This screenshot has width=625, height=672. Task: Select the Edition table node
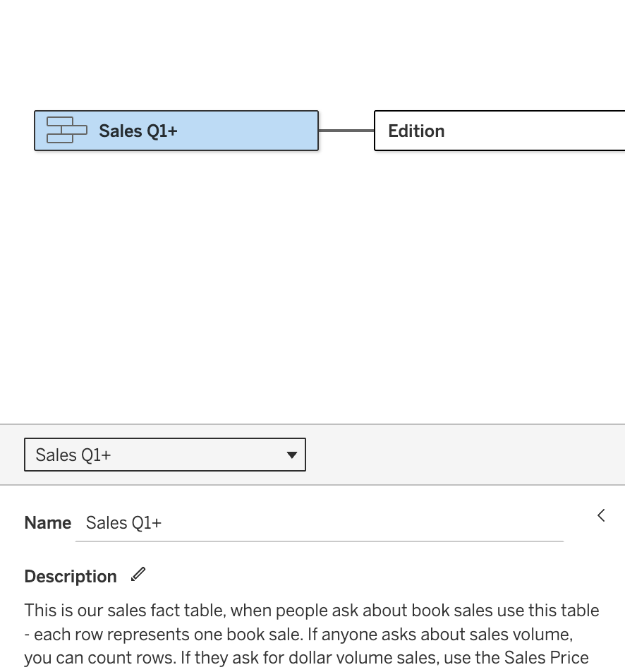pyautogui.click(x=499, y=131)
